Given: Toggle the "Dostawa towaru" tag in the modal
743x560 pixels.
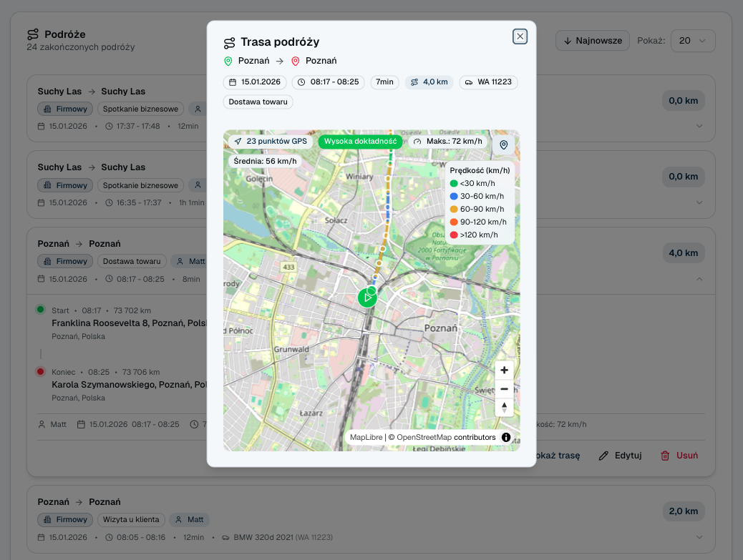Looking at the screenshot, I should tap(257, 102).
